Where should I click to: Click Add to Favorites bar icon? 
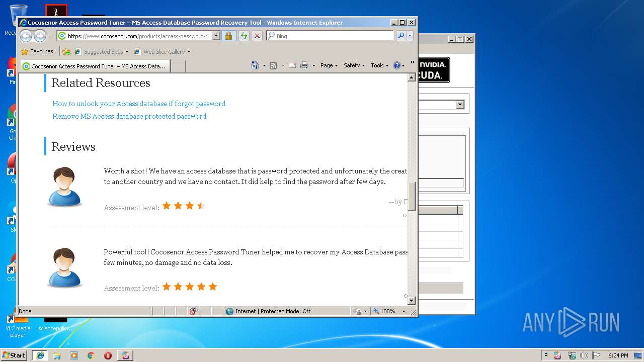click(x=66, y=51)
